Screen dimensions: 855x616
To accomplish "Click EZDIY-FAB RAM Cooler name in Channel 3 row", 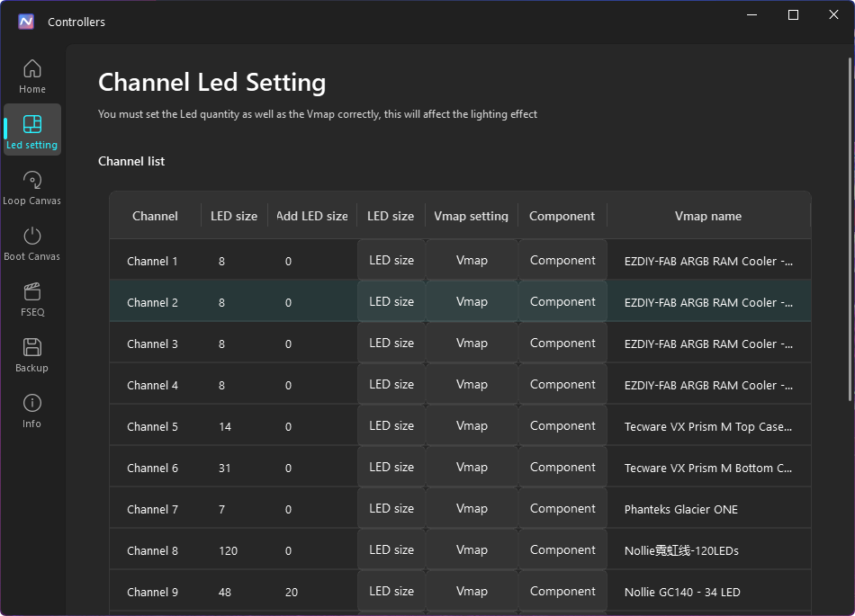I will (708, 344).
